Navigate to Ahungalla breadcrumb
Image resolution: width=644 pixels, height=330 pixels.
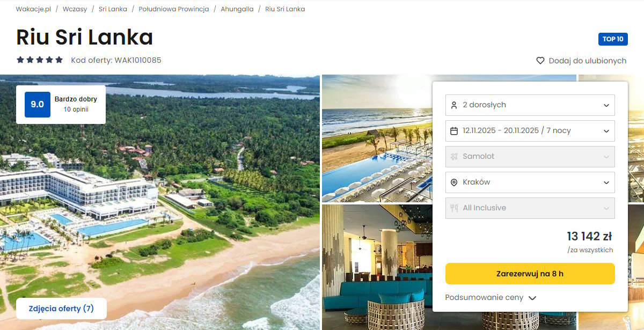pyautogui.click(x=237, y=9)
